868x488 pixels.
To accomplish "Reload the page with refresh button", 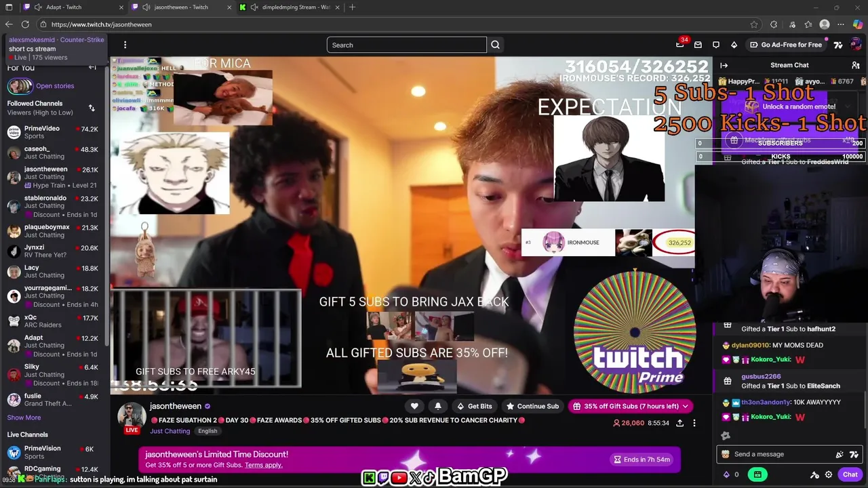I will pos(25,24).
